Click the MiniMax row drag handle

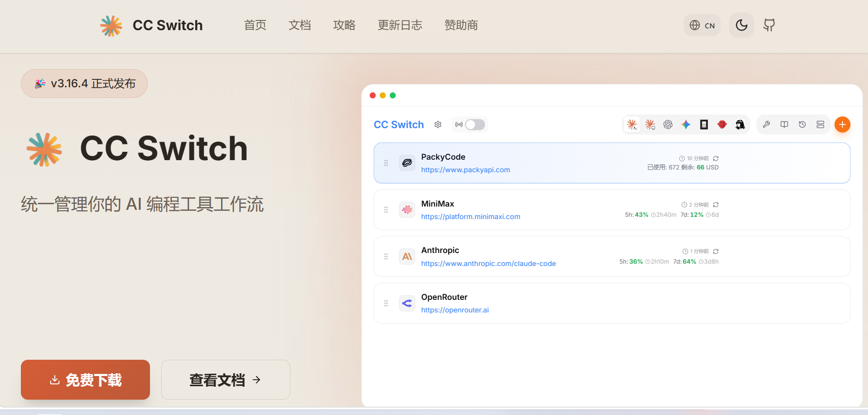pyautogui.click(x=386, y=210)
